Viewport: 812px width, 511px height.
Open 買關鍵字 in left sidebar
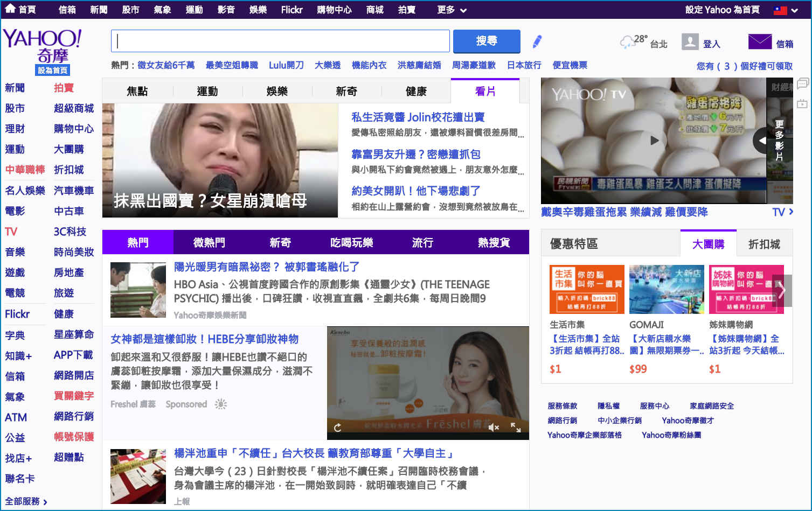[x=74, y=396]
